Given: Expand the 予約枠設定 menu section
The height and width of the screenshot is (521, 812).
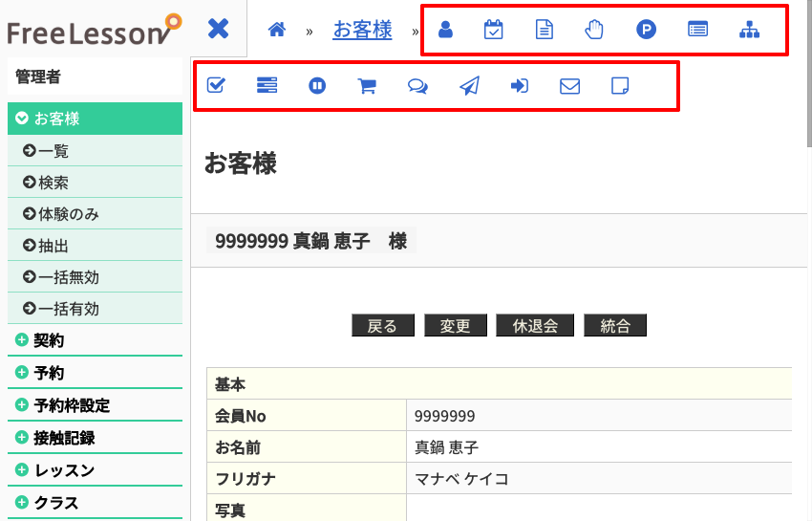Looking at the screenshot, I should coord(71,405).
